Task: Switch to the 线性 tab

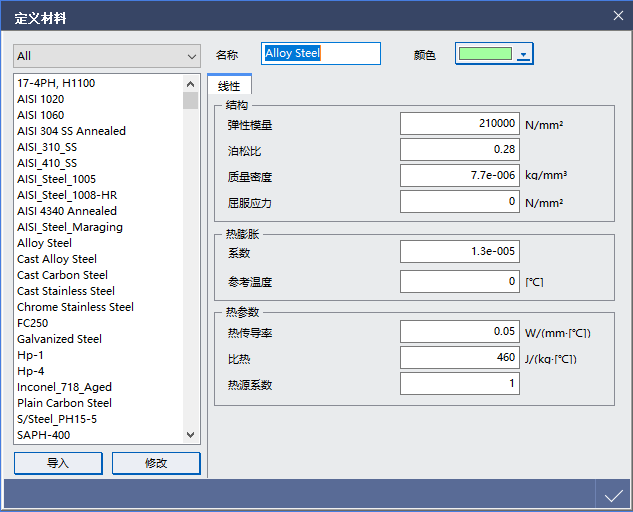Action: (x=229, y=86)
